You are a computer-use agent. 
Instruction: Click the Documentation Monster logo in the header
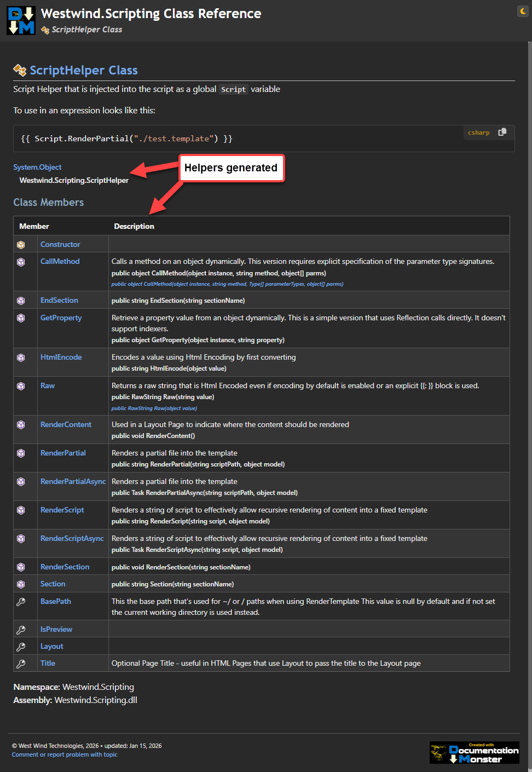point(21,21)
